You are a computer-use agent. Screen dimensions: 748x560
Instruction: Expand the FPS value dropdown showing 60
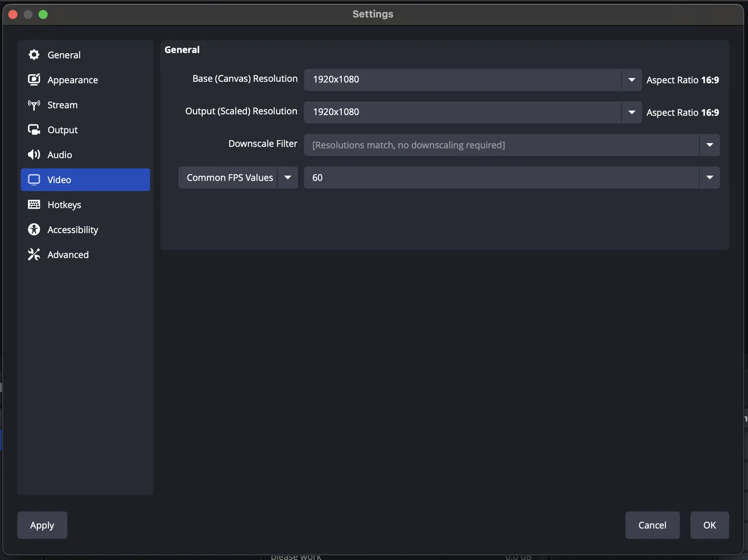[709, 178]
